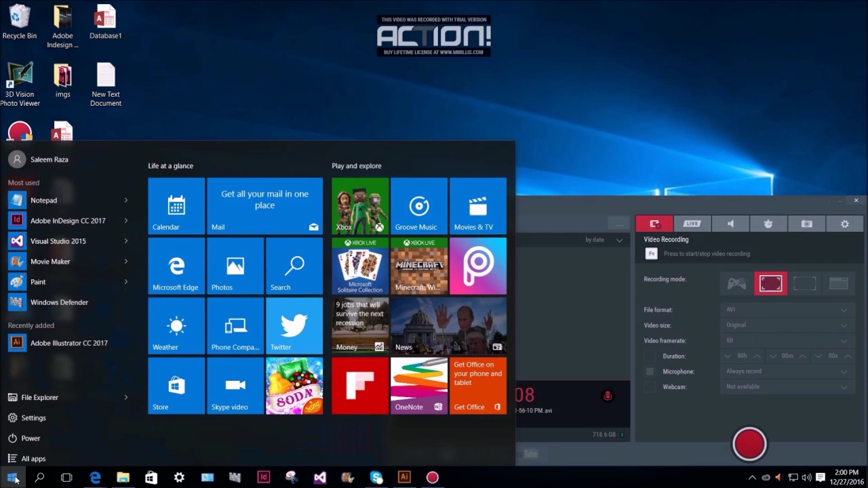Open the Video size dropdown
This screenshot has width=868, height=488.
point(787,325)
